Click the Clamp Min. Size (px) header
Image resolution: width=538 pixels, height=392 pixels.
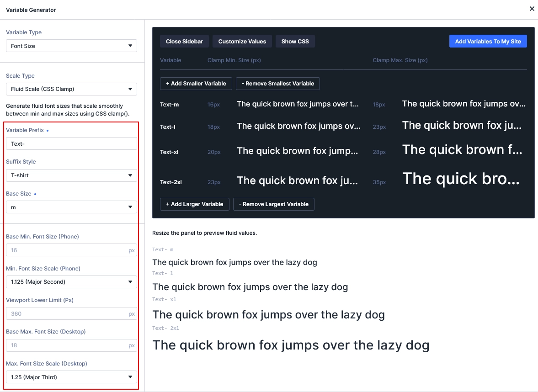click(x=234, y=60)
